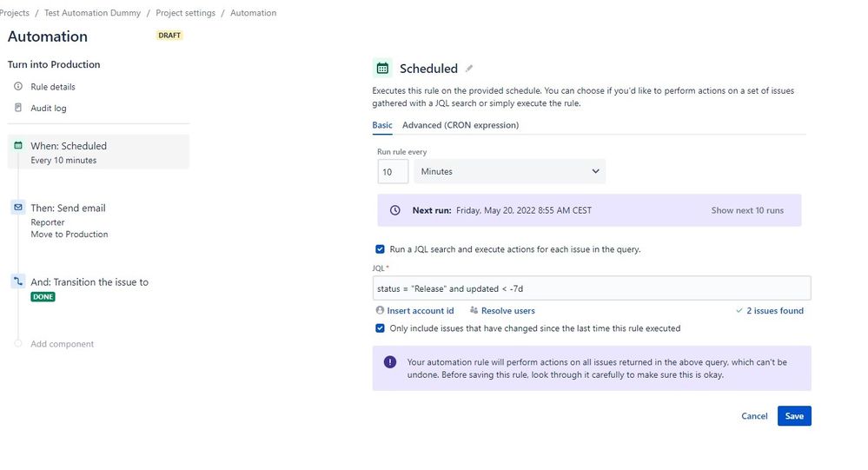Click the JQL query input field
Viewport: 868px width, 470px height.
click(x=592, y=288)
